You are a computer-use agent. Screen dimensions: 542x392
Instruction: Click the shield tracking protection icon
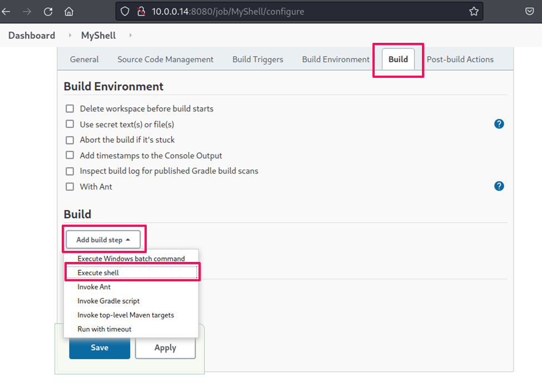coord(125,11)
